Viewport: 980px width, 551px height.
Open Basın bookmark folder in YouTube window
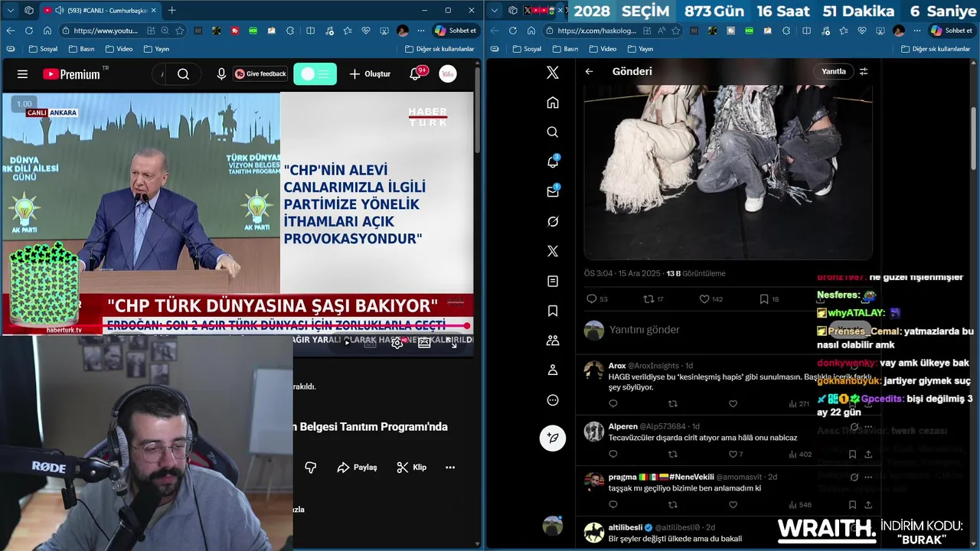click(82, 49)
